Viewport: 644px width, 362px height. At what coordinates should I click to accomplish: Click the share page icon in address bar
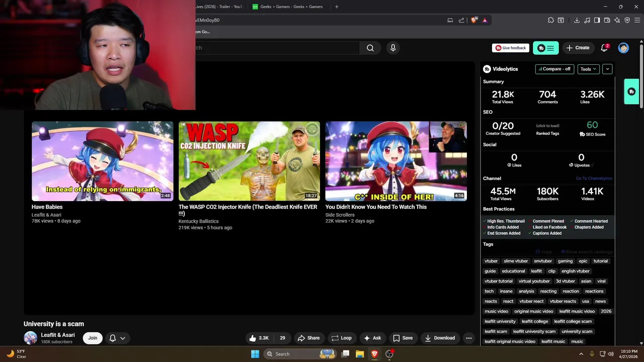[x=461, y=20]
